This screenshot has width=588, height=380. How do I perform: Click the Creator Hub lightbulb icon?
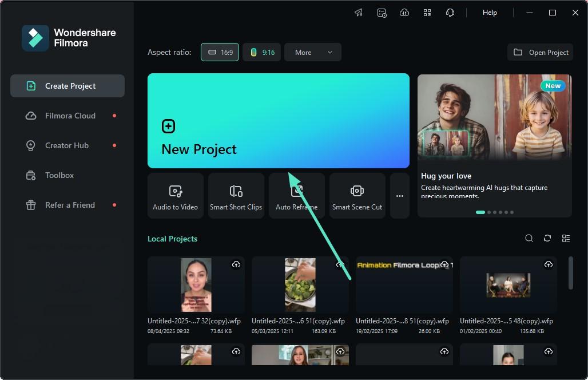(x=31, y=145)
